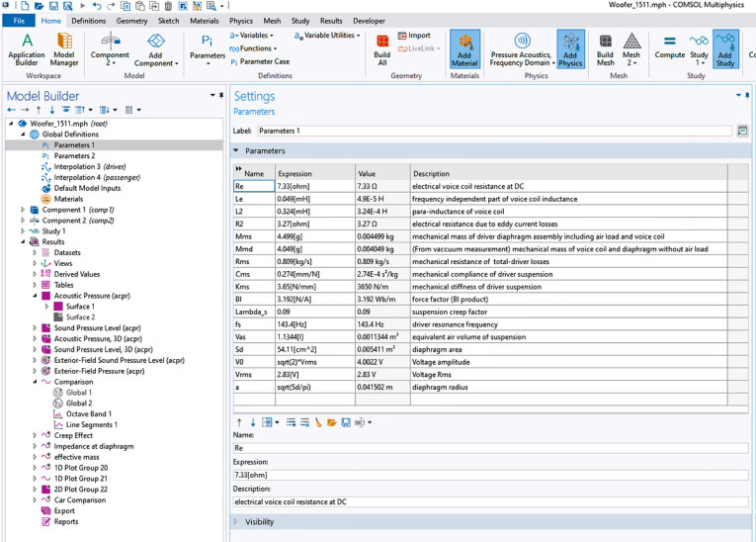Viewport: 756px width, 542px height.
Task: Click the label settings icon beside Label field
Action: pyautogui.click(x=742, y=131)
